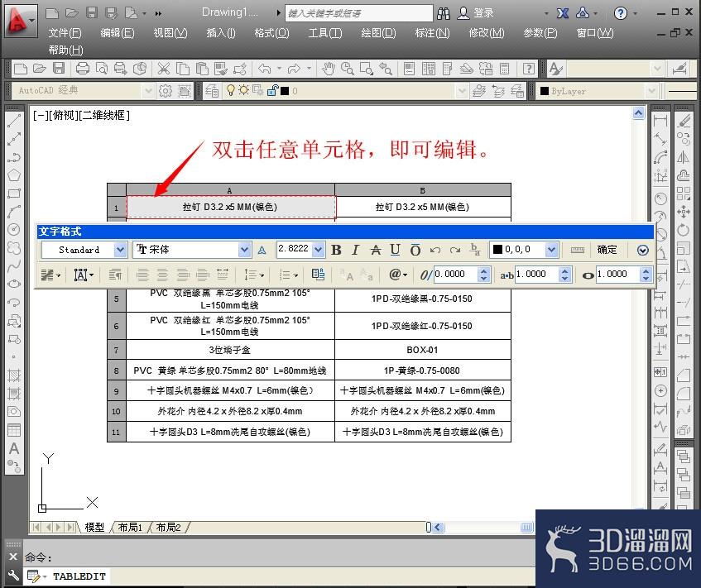Select the Multiline Text A tool
701x588 pixels.
click(x=14, y=448)
